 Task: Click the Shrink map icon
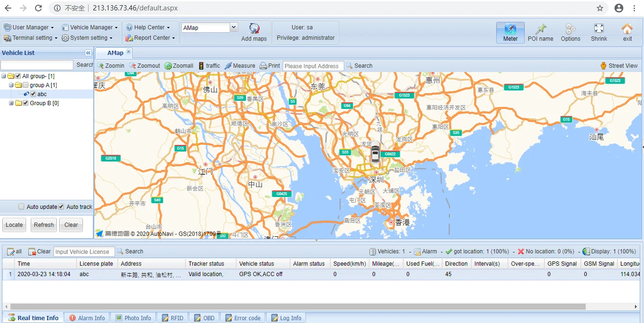[599, 29]
